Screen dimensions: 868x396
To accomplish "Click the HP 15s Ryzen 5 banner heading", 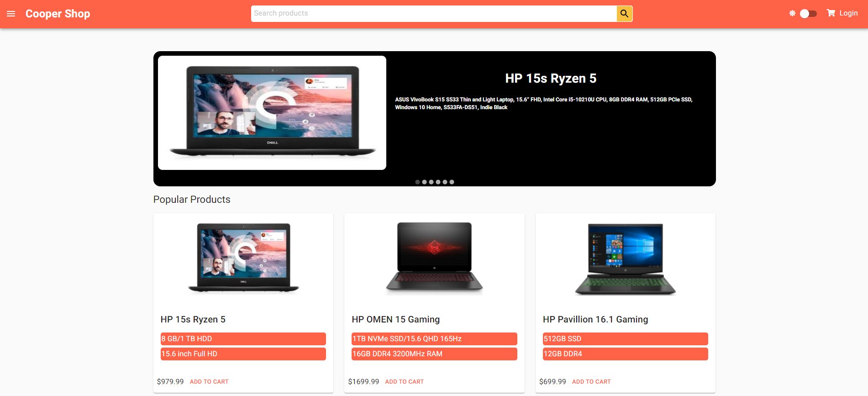I will [551, 79].
